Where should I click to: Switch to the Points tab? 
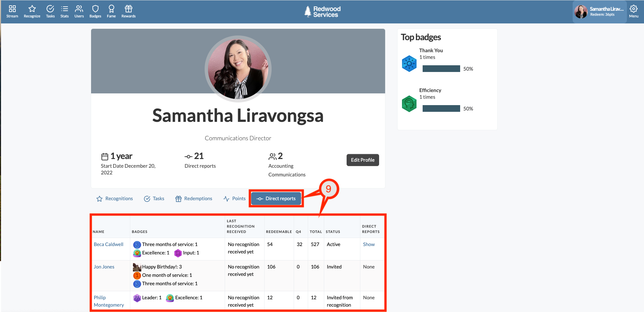[x=234, y=199]
